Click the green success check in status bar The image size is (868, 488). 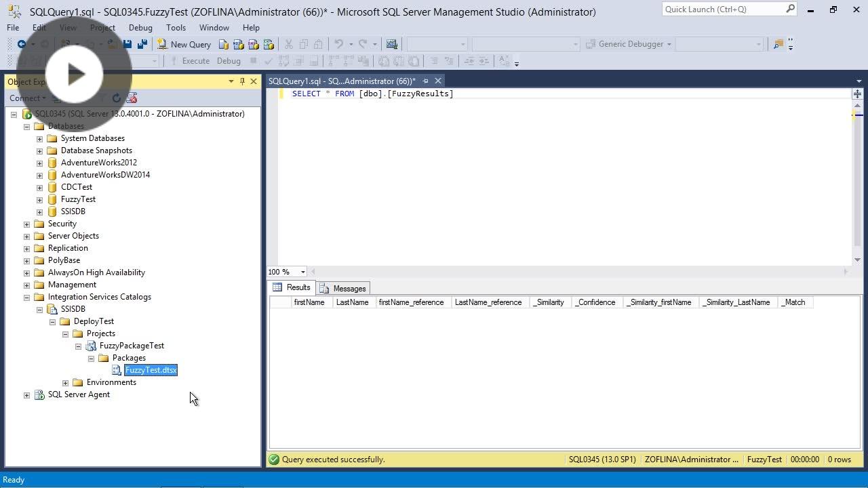point(273,460)
